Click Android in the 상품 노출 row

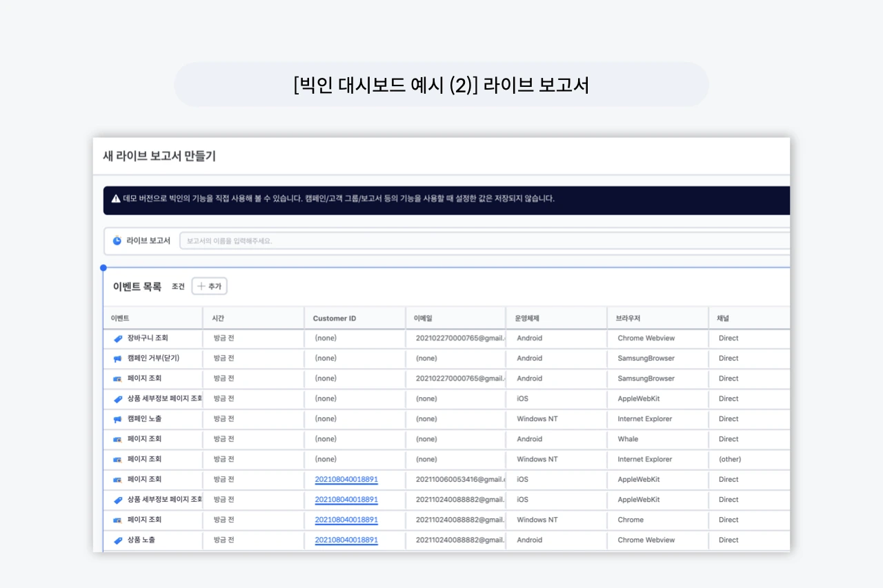click(530, 540)
